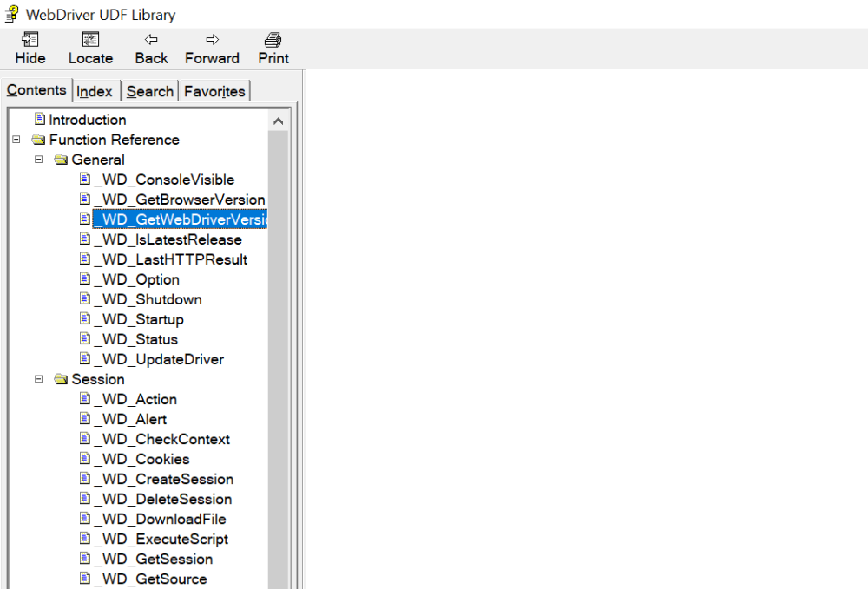Go Forward using the right arrow icon
This screenshot has width=868, height=589.
(212, 39)
